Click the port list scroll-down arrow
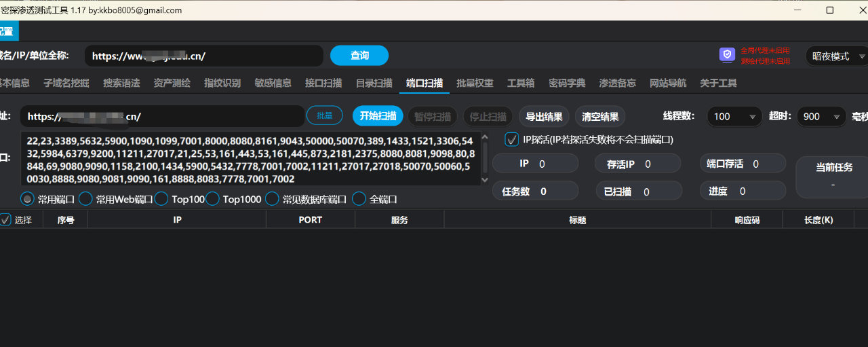Image resolution: width=868 pixels, height=347 pixels. tap(484, 180)
